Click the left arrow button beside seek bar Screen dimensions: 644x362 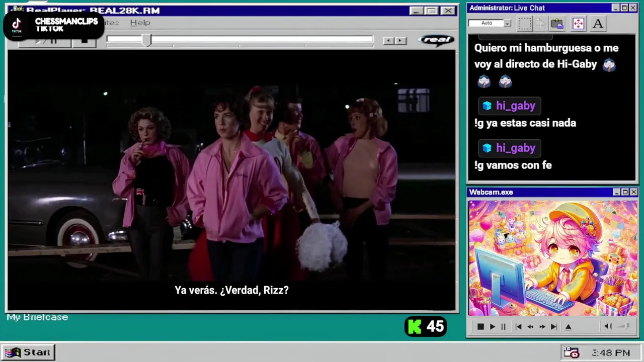tap(388, 41)
